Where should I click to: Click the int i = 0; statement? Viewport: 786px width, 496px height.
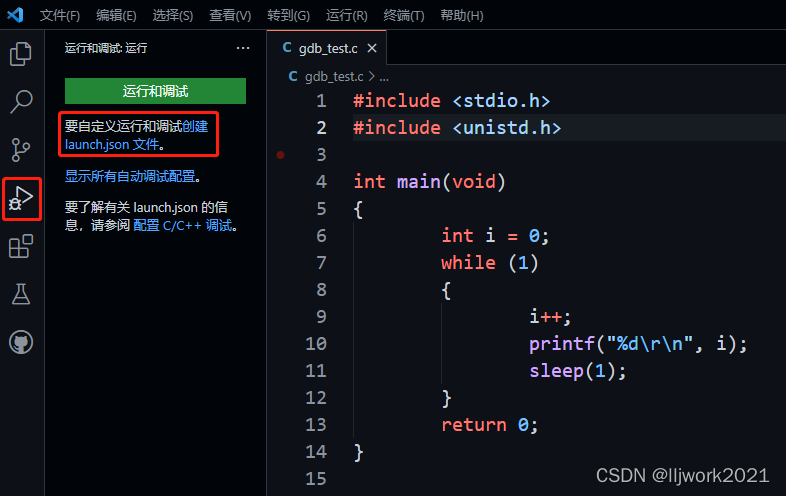(495, 236)
